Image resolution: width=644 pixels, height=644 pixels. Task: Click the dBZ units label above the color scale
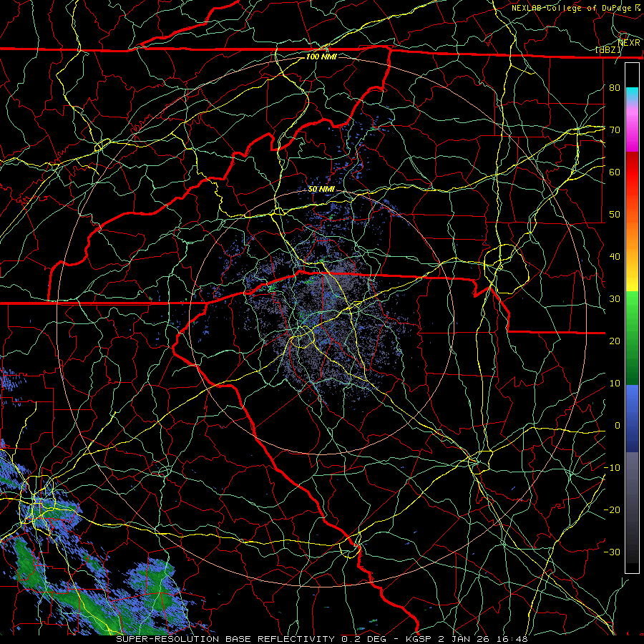tap(608, 50)
